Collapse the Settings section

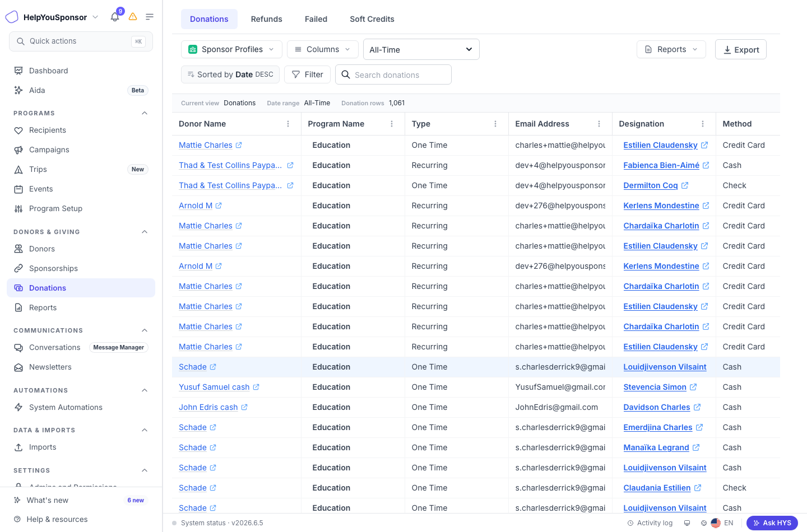click(145, 470)
